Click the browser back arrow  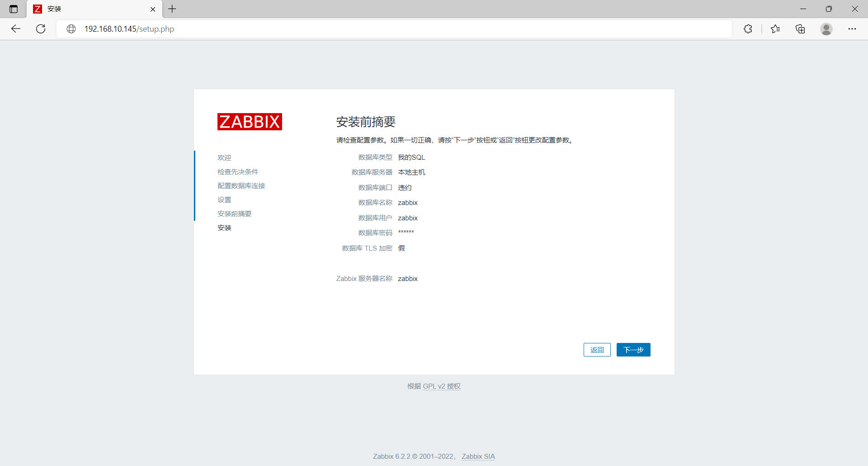click(16, 29)
